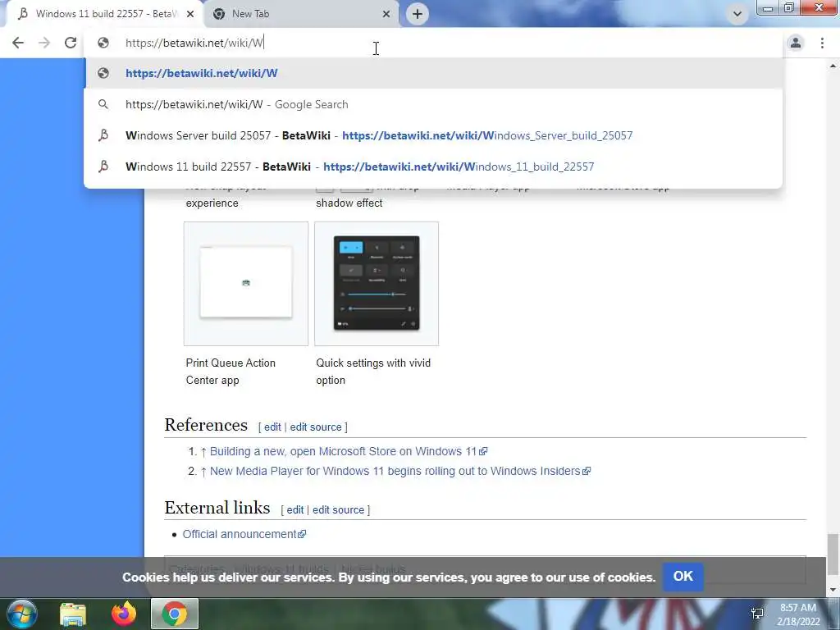Launch Firefox from the taskbar
Image resolution: width=840 pixels, height=630 pixels.
point(124,614)
